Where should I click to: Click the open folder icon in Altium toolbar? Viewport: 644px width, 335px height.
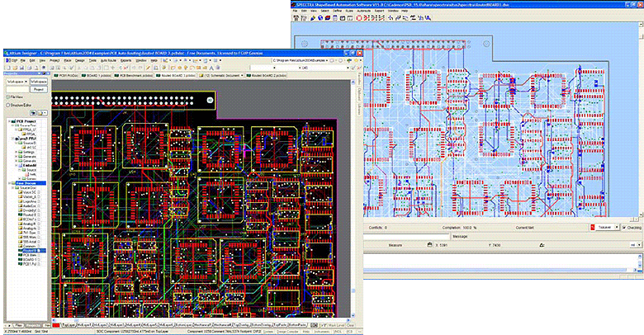click(x=15, y=68)
